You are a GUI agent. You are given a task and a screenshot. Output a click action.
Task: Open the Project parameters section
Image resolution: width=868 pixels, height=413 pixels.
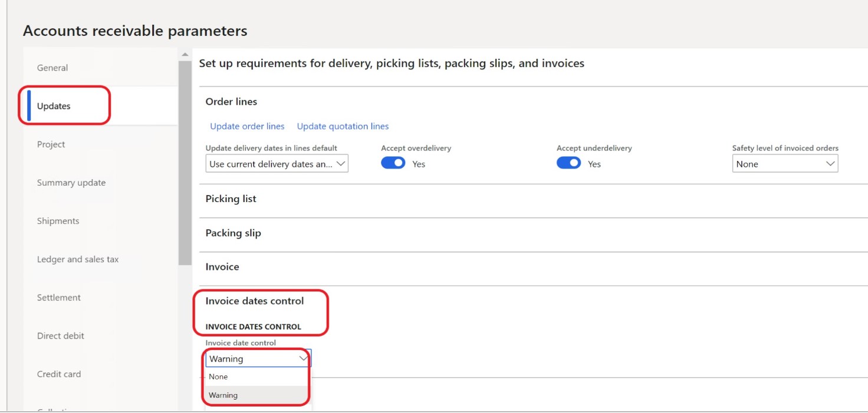click(51, 144)
